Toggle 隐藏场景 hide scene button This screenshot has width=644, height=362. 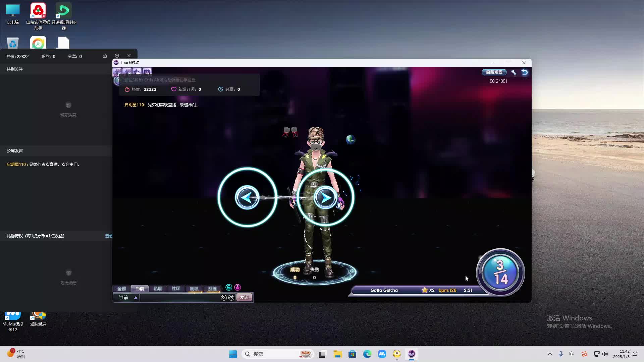click(x=494, y=72)
